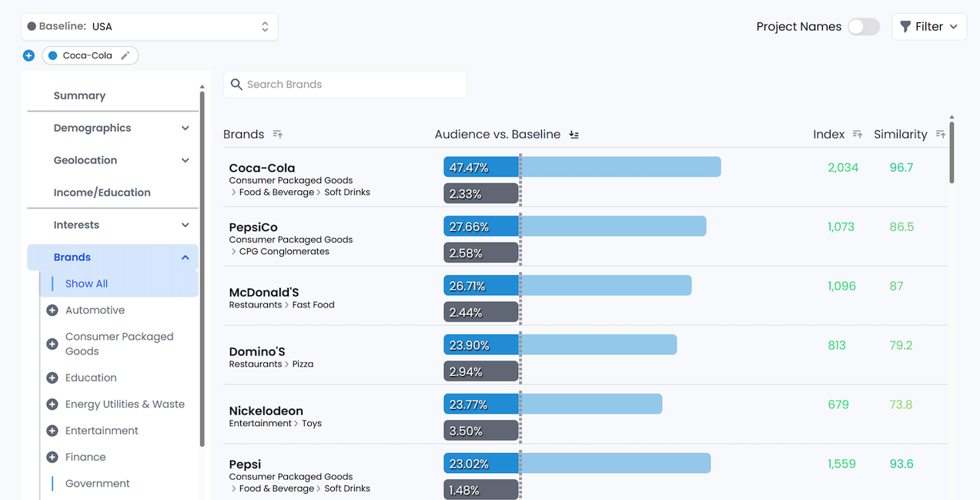
Task: Select Brands in the sidebar
Action: click(72, 257)
